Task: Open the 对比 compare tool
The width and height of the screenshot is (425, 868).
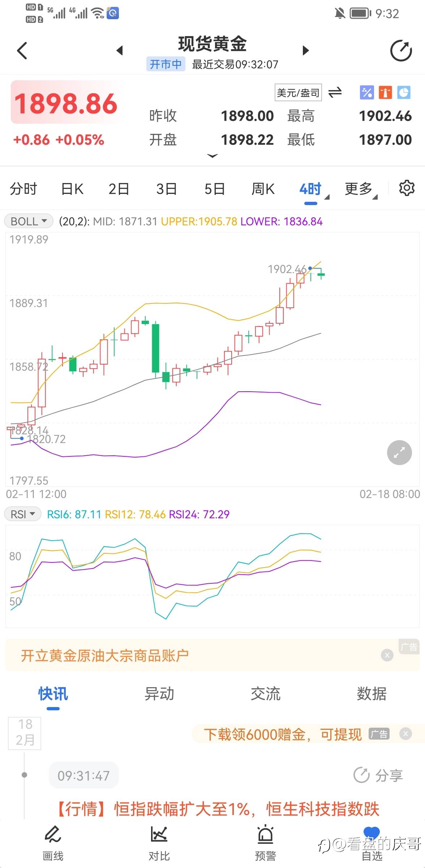Action: 159,843
